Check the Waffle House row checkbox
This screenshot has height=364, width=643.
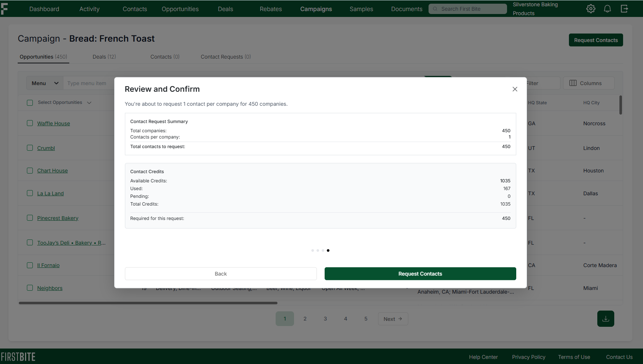tap(30, 123)
